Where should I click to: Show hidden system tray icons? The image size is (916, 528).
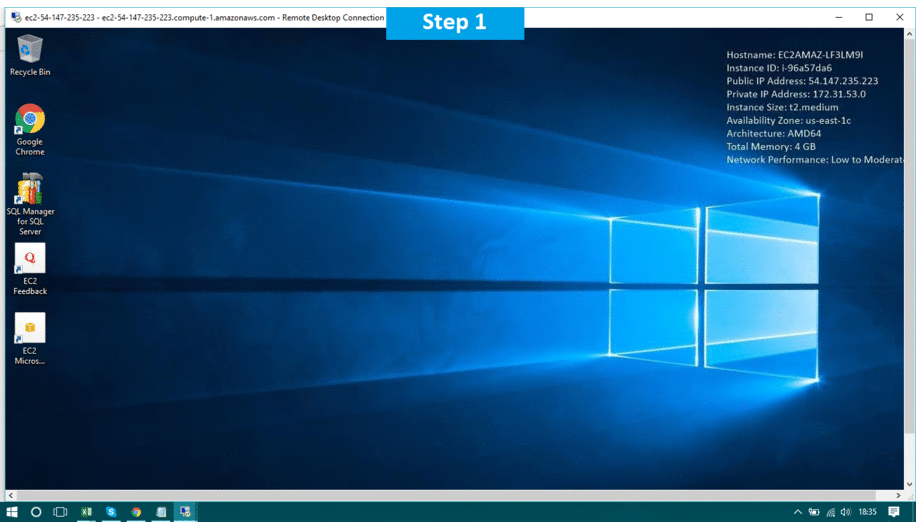(797, 512)
